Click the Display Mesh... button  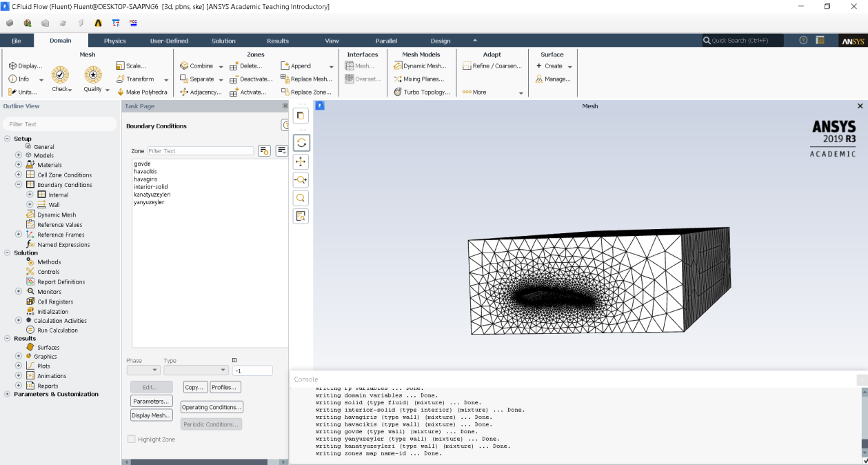tap(151, 415)
